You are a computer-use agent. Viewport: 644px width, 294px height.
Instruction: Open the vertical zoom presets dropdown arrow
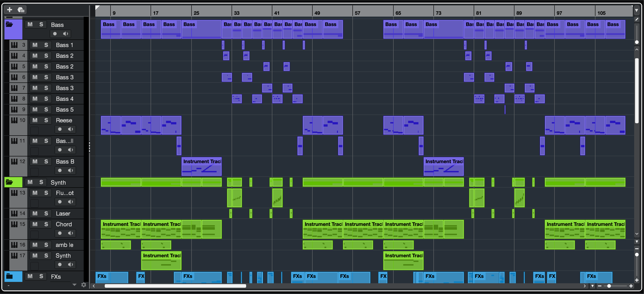tap(637, 242)
